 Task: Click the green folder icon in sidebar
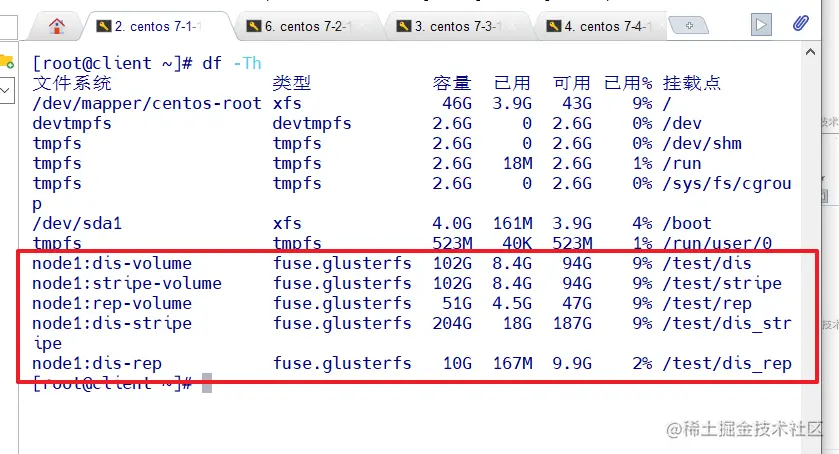pos(6,62)
